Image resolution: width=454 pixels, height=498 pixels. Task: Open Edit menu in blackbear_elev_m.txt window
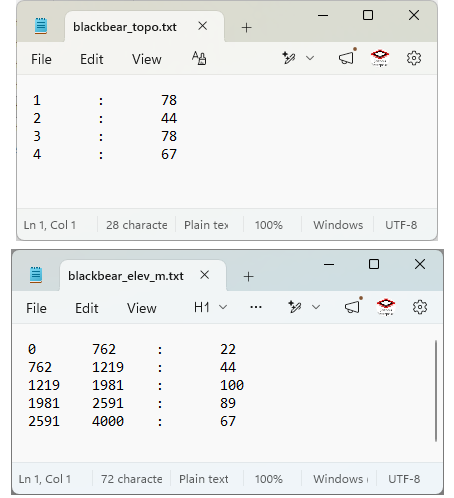87,308
